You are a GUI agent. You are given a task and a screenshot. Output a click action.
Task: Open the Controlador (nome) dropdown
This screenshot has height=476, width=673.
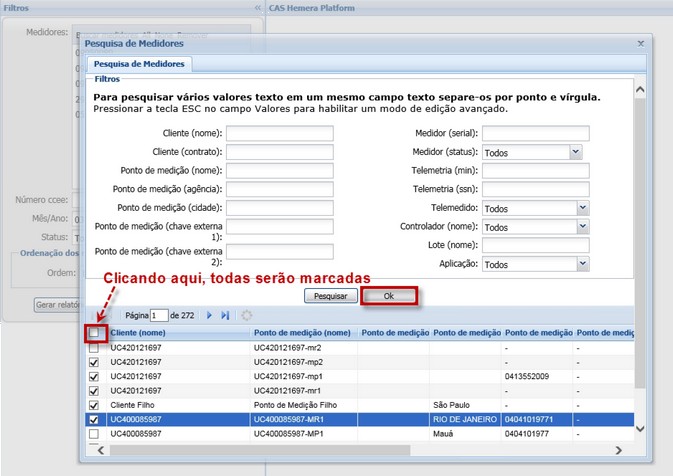[x=582, y=227]
